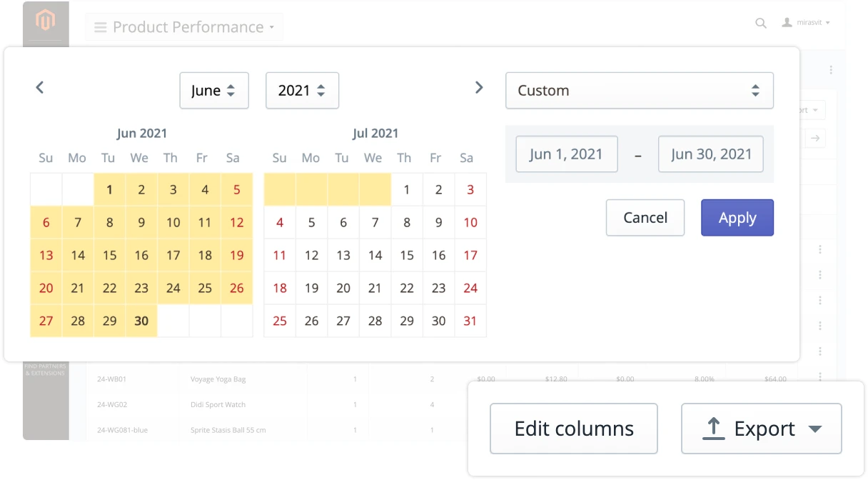
Task: Click the hamburger icon beside Product Performance
Action: pyautogui.click(x=101, y=26)
